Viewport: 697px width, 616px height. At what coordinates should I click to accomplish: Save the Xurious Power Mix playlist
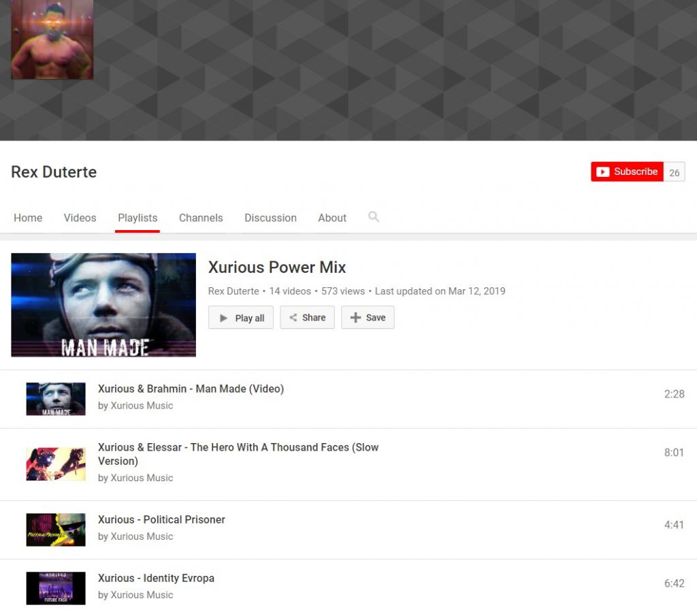pyautogui.click(x=368, y=317)
